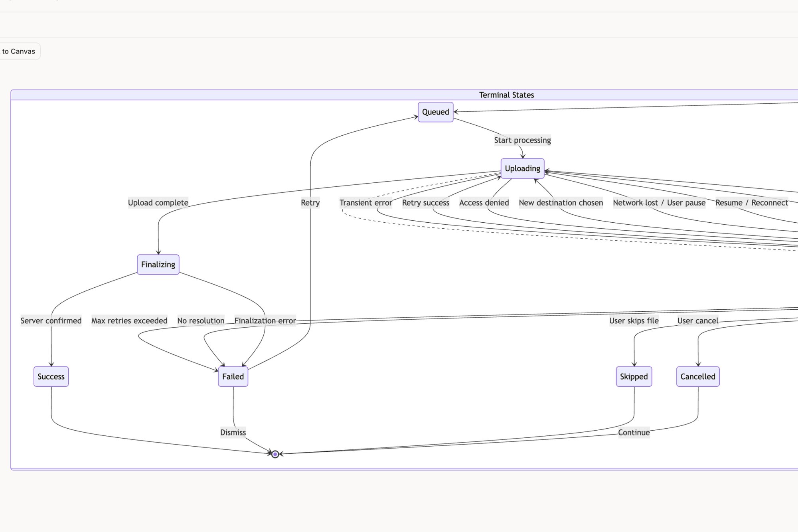Image resolution: width=798 pixels, height=532 pixels.
Task: Select the Skipped state node
Action: pos(634,376)
